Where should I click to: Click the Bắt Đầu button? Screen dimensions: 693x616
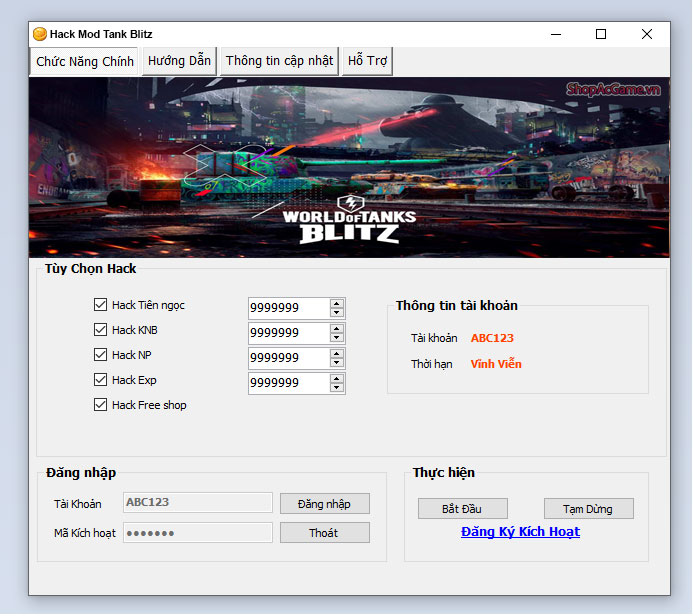[x=462, y=509]
